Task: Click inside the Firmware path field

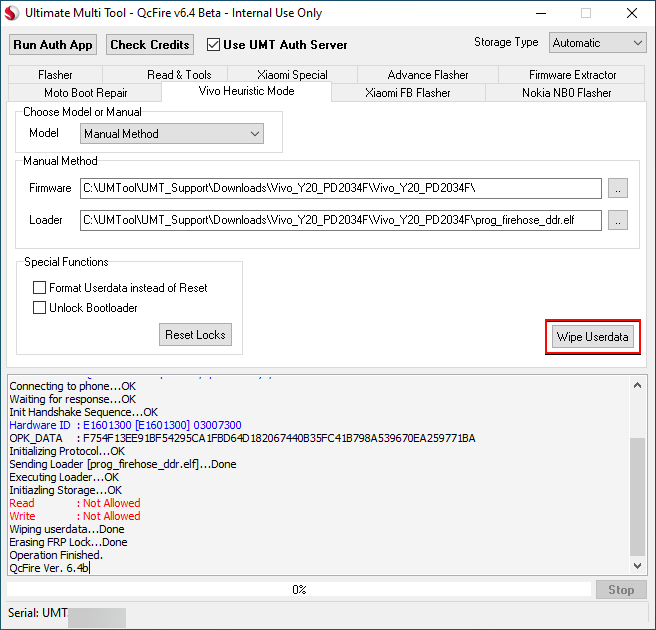Action: click(340, 188)
